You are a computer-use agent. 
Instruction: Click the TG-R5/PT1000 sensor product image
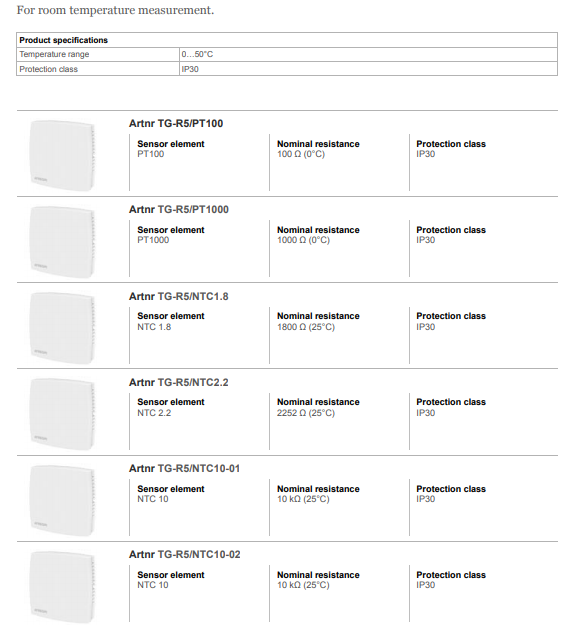pyautogui.click(x=62, y=242)
